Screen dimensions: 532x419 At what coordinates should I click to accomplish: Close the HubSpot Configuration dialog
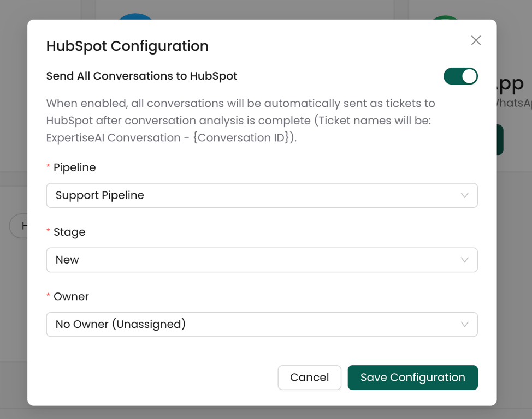tap(476, 40)
